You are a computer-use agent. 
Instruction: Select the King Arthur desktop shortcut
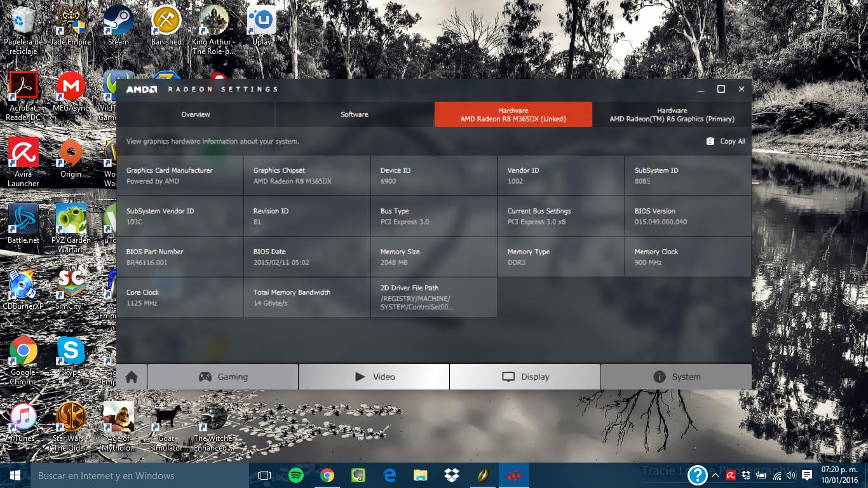click(x=214, y=30)
